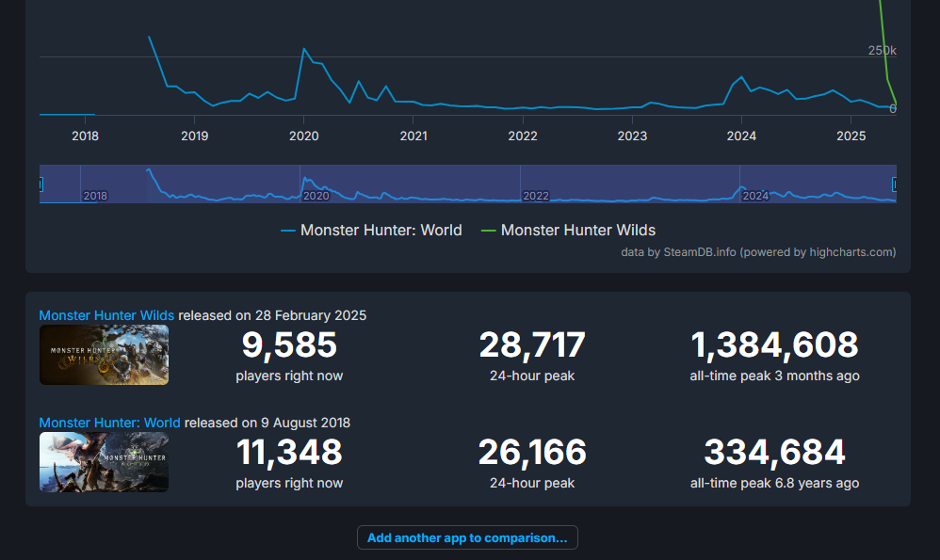Screen dimensions: 940x560
Task: Open the Monster Hunter Wilds title link
Action: pyautogui.click(x=106, y=315)
